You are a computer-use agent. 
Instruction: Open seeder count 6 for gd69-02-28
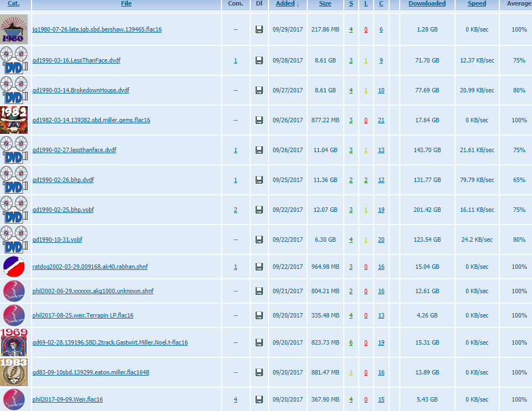[x=351, y=342]
